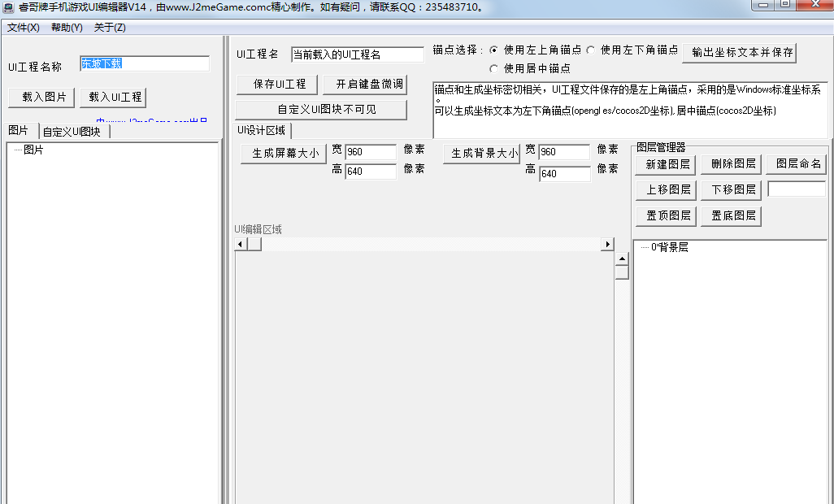834x504 pixels.
Task: Click the horizontal scrollbar thumb
Action: click(254, 244)
